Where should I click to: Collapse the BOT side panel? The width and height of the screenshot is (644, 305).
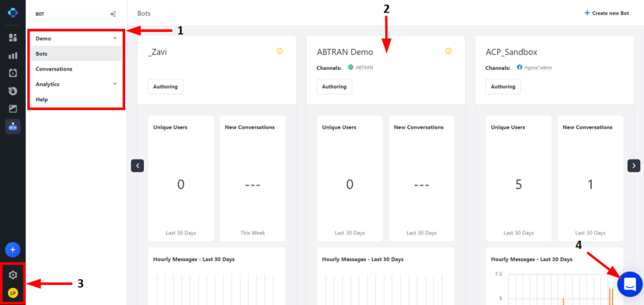(x=113, y=14)
